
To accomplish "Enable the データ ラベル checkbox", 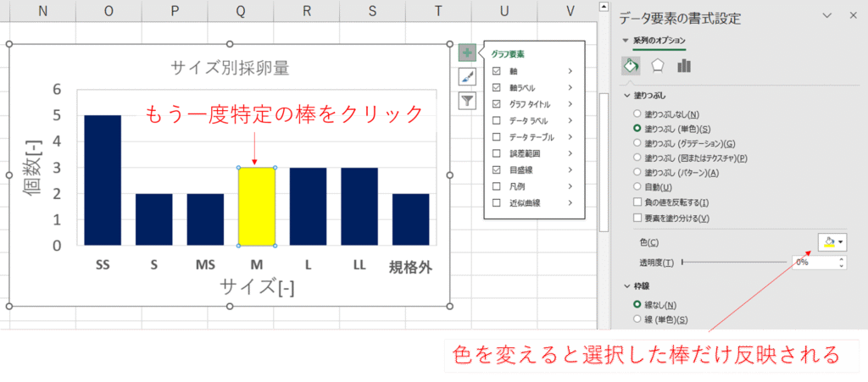I will (497, 120).
